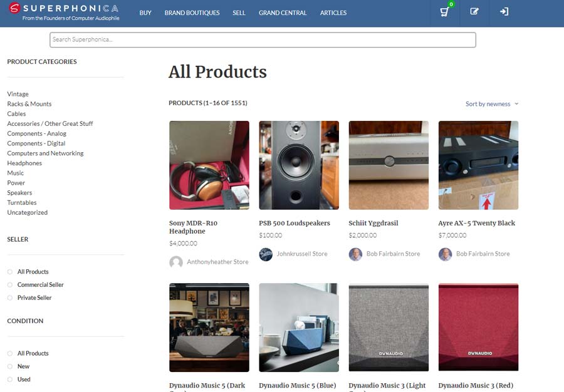Click Bob Fairbairn avatar under Ayre AX-5

click(x=445, y=254)
